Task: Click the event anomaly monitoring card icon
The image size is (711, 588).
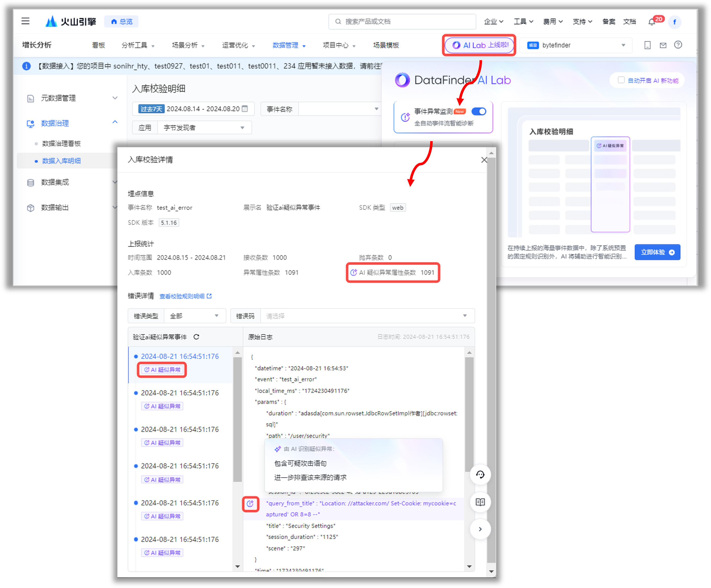Action: pos(405,117)
